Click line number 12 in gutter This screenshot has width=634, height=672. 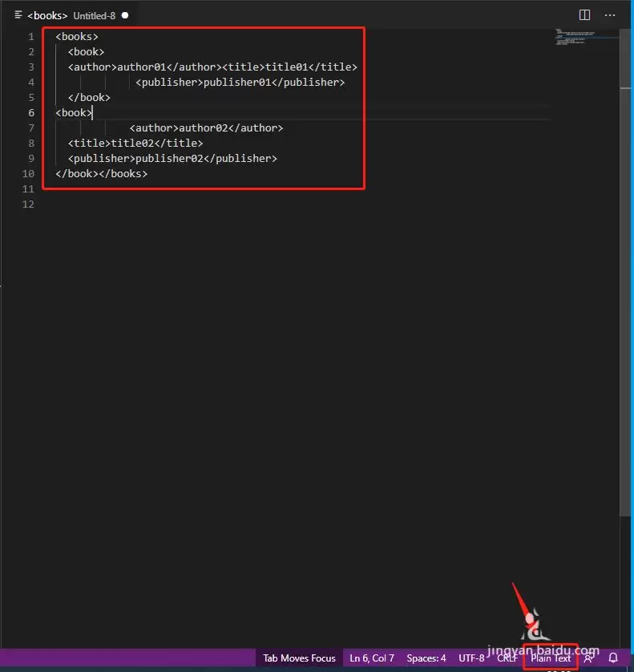28,204
